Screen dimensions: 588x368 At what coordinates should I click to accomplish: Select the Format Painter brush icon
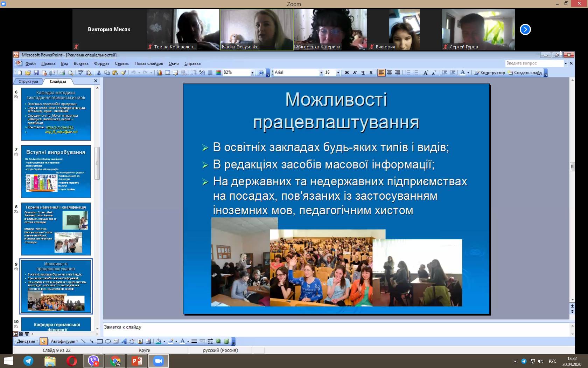[x=124, y=73]
